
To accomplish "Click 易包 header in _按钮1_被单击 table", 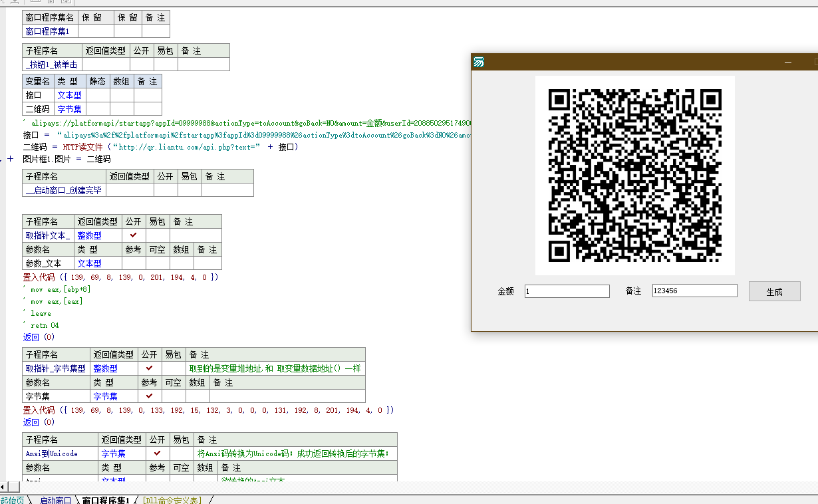I will pyautogui.click(x=166, y=51).
